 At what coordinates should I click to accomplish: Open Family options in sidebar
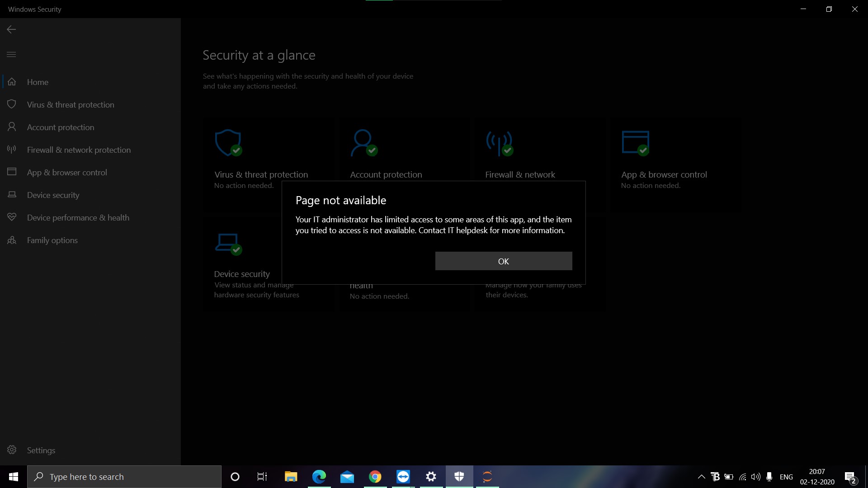[x=90, y=240]
